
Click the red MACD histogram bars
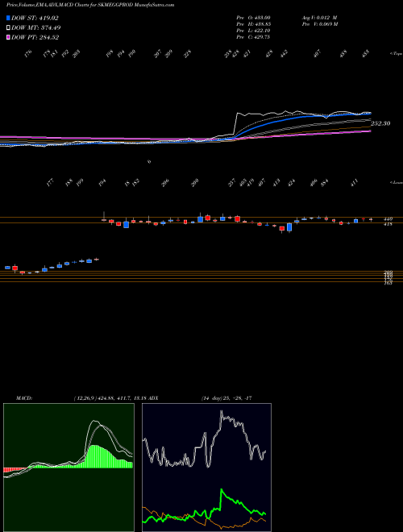[x=15, y=470]
